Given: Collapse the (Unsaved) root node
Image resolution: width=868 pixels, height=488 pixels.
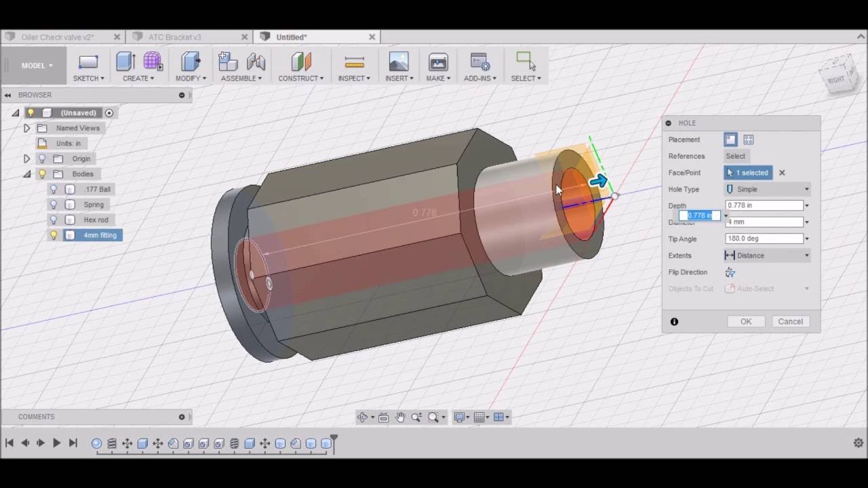Looking at the screenshot, I should click(16, 113).
